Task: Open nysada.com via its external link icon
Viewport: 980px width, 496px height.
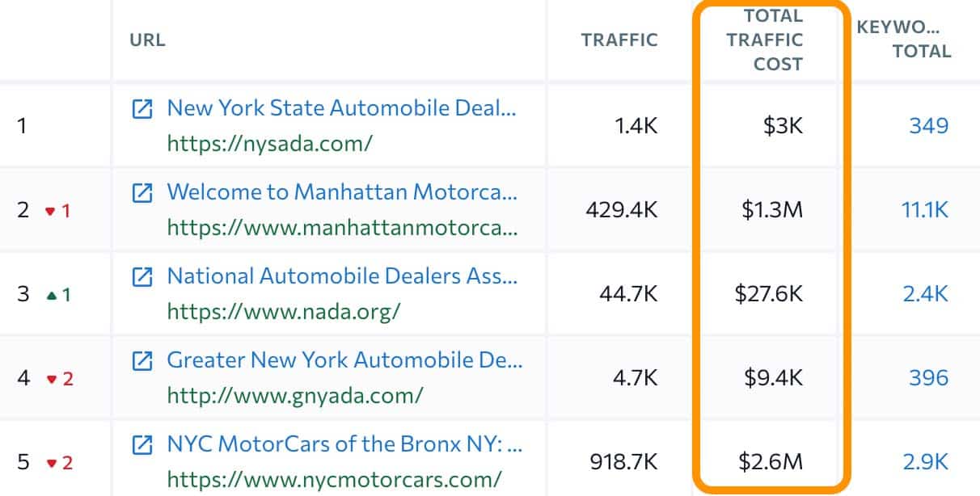Action: [x=143, y=107]
